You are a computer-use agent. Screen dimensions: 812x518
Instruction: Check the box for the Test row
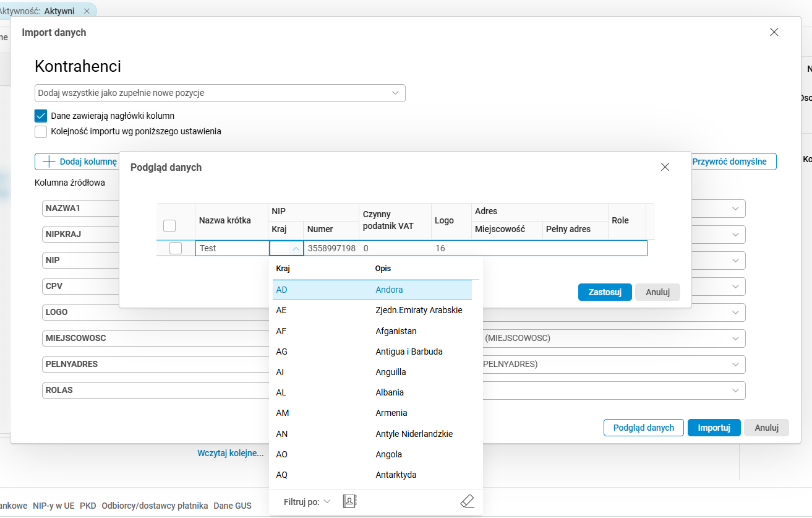pyautogui.click(x=176, y=248)
